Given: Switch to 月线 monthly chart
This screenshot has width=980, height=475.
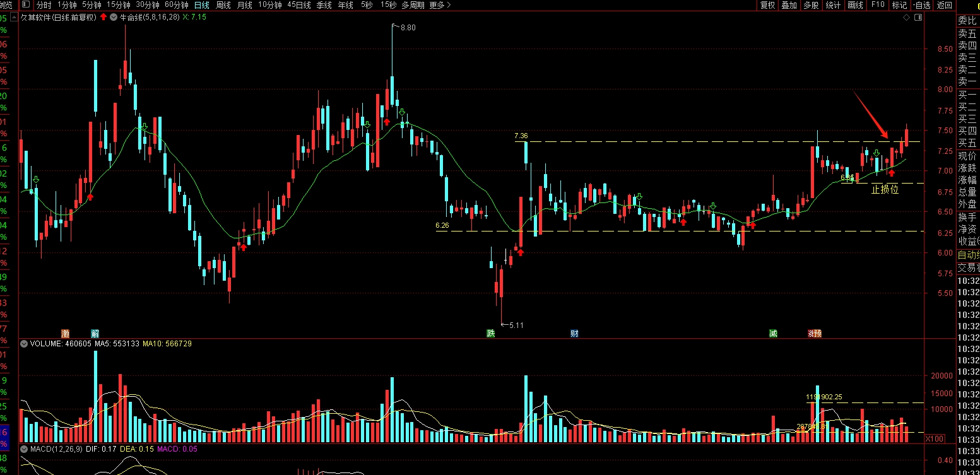Looking at the screenshot, I should (x=244, y=5).
